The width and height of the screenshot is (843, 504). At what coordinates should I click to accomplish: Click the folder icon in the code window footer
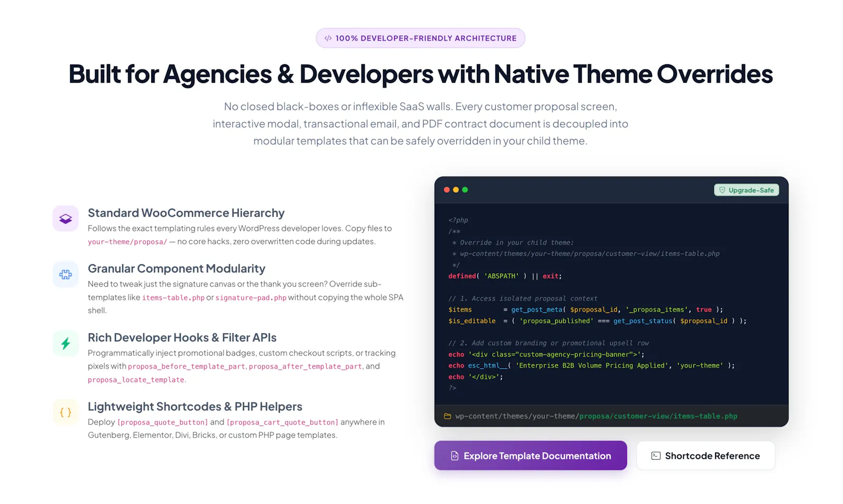click(447, 416)
